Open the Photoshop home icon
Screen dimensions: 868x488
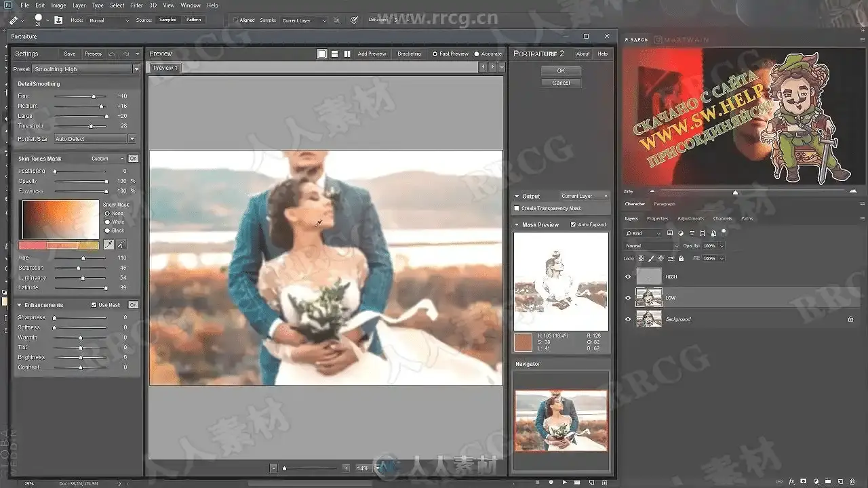pos(7,5)
